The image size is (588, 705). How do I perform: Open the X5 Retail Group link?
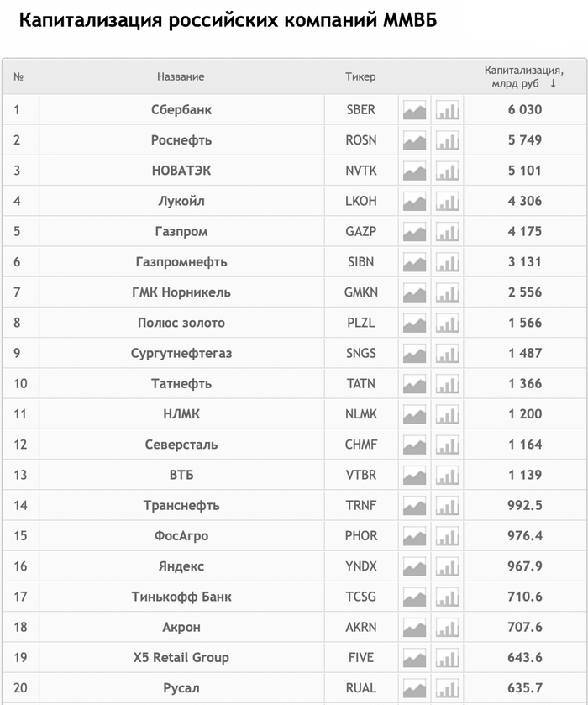181,657
